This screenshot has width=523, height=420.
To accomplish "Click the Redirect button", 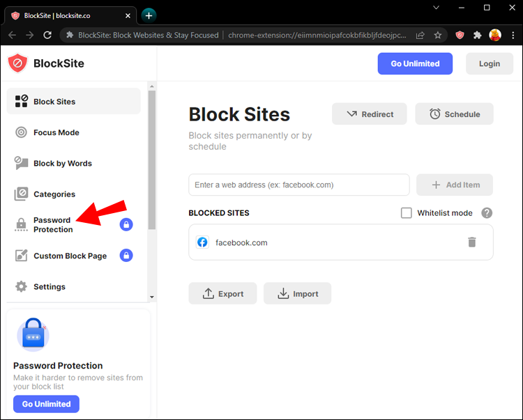I will [x=370, y=114].
